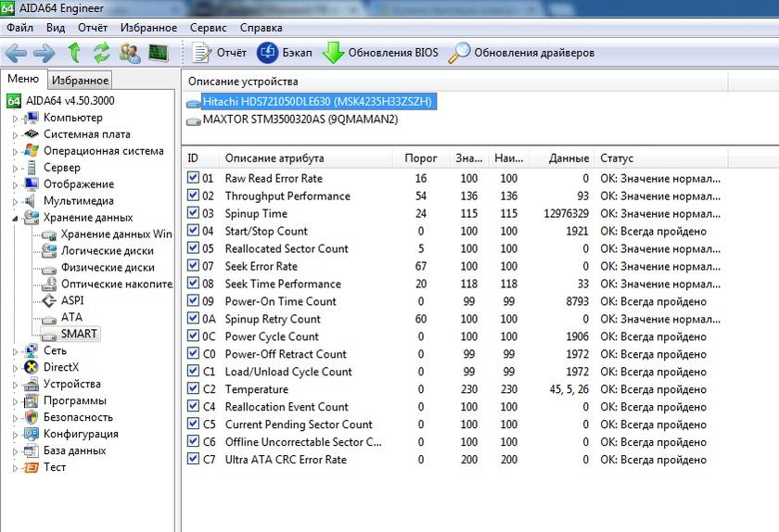Image resolution: width=779 pixels, height=532 pixels.
Task: Open the Вид menu
Action: (56, 28)
